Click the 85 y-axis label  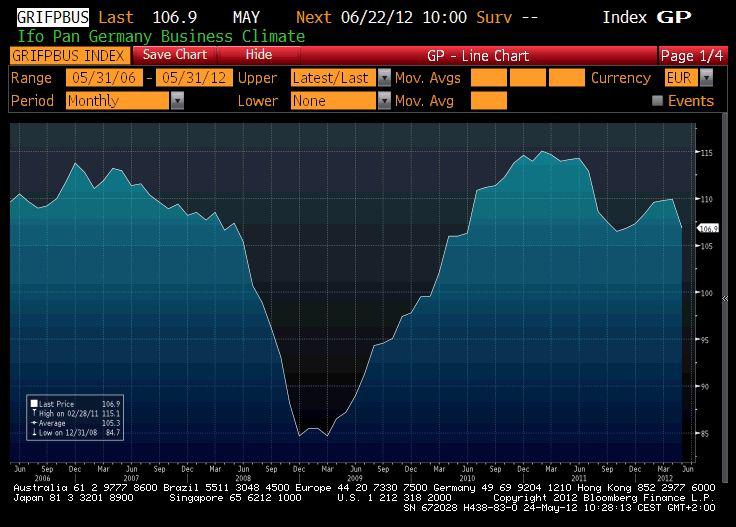click(x=705, y=434)
